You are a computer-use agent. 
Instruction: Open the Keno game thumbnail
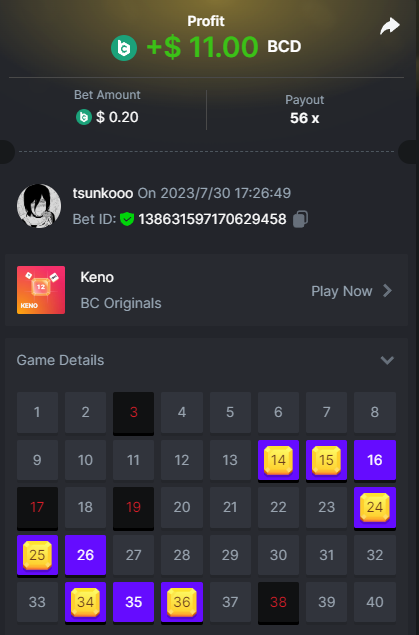click(41, 290)
